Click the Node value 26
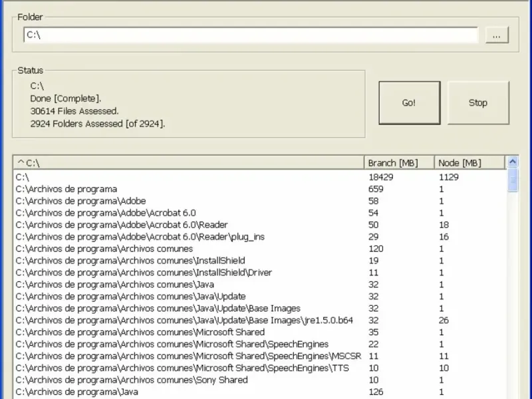532x399 pixels. 444,321
